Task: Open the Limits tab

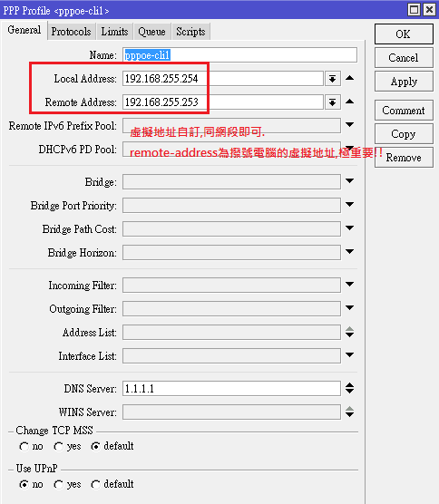Action: pos(114,32)
